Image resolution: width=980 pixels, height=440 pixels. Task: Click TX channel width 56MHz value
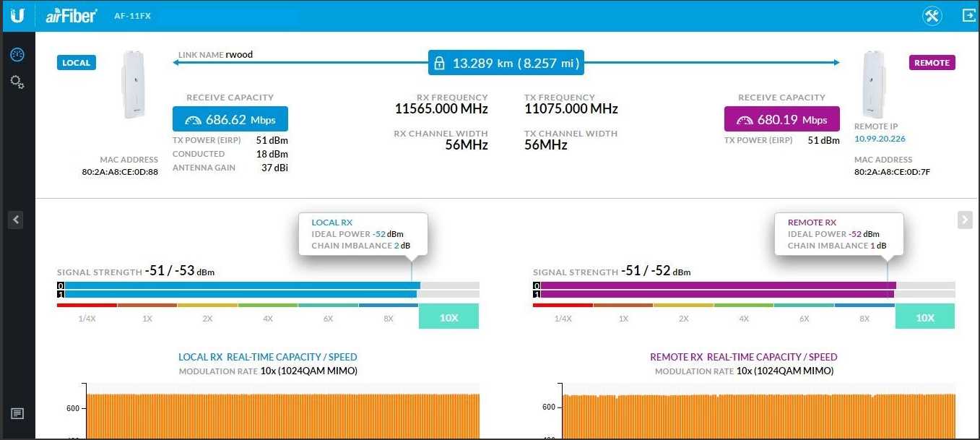546,145
